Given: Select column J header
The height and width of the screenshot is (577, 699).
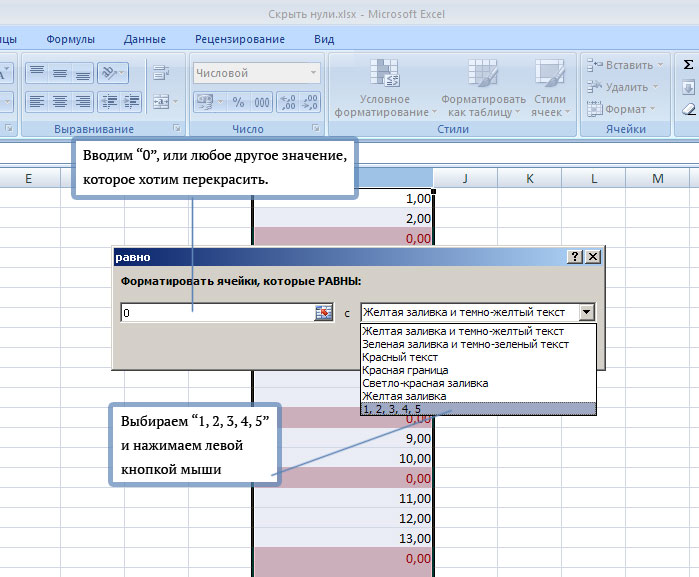Looking at the screenshot, I should (465, 179).
